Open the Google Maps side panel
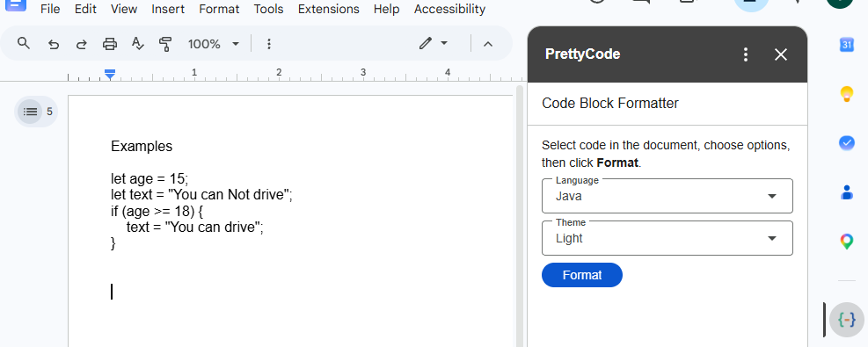The image size is (868, 347). click(846, 241)
